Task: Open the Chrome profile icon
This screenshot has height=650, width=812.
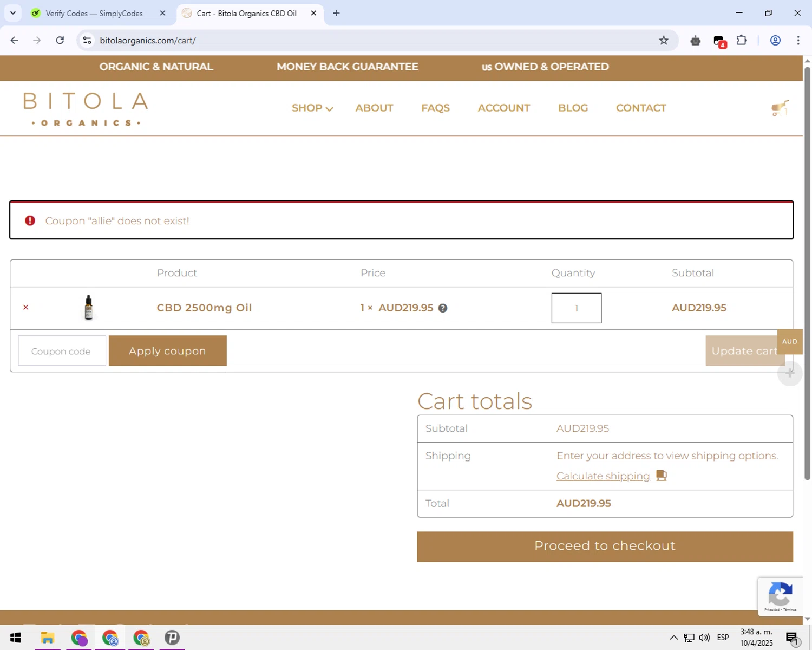Action: coord(775,41)
